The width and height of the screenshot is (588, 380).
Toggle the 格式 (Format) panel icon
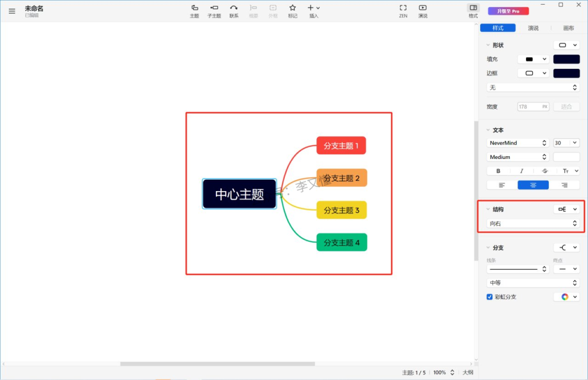[473, 11]
